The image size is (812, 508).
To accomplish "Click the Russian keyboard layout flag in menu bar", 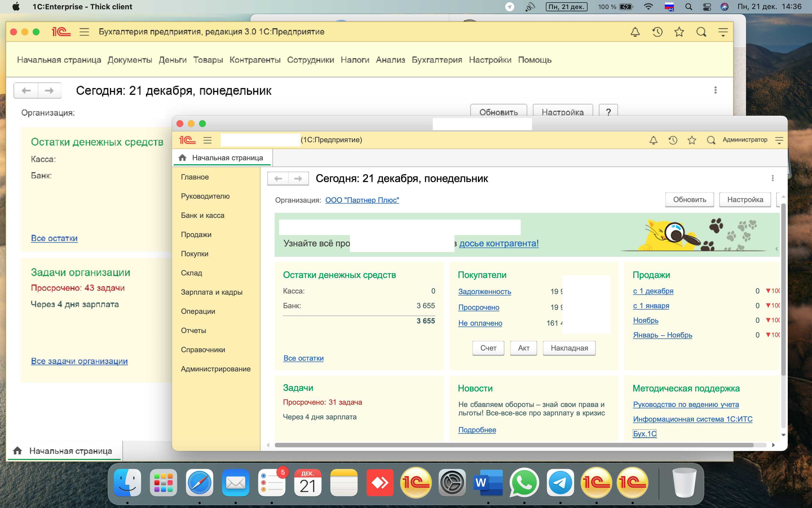I will click(669, 7).
